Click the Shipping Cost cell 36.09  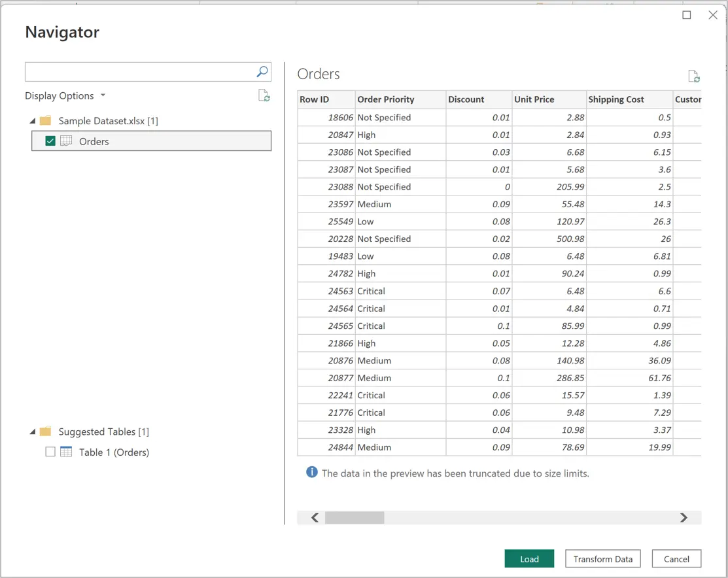pos(630,361)
